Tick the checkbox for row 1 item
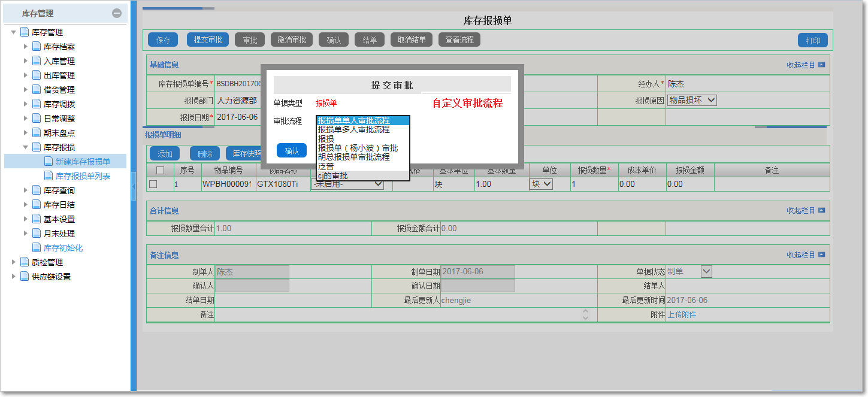The width and height of the screenshot is (868, 397). tap(153, 184)
